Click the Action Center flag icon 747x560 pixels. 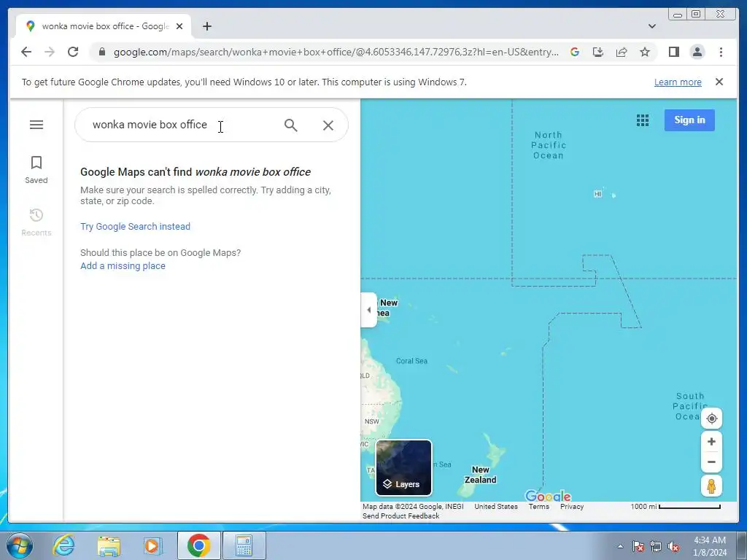point(638,546)
